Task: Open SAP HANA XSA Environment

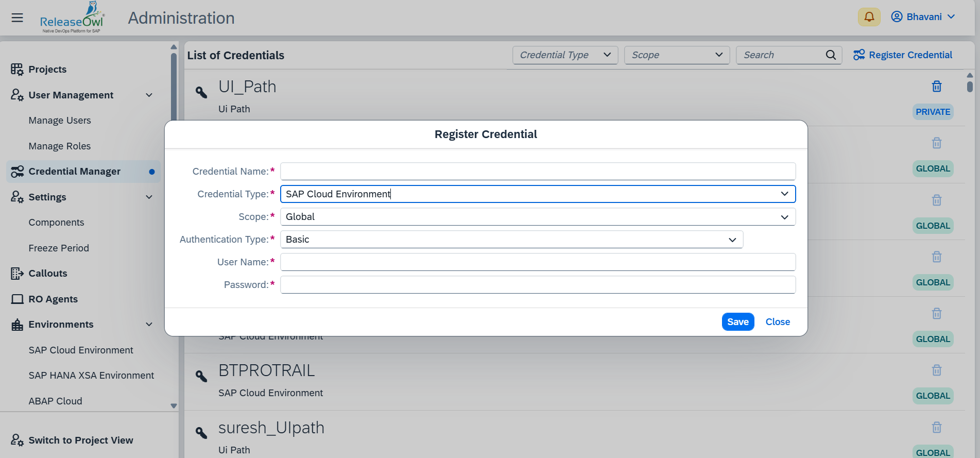Action: pos(91,376)
